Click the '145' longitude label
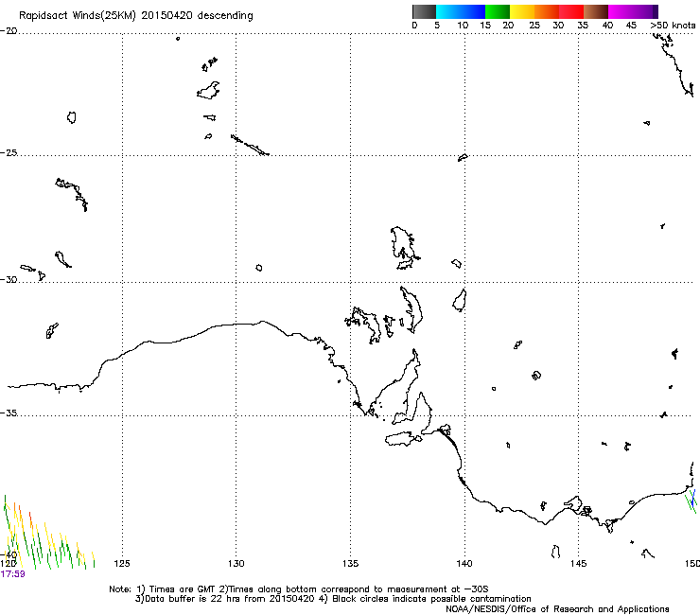Viewport: 700px width, 615px height. coord(579,564)
